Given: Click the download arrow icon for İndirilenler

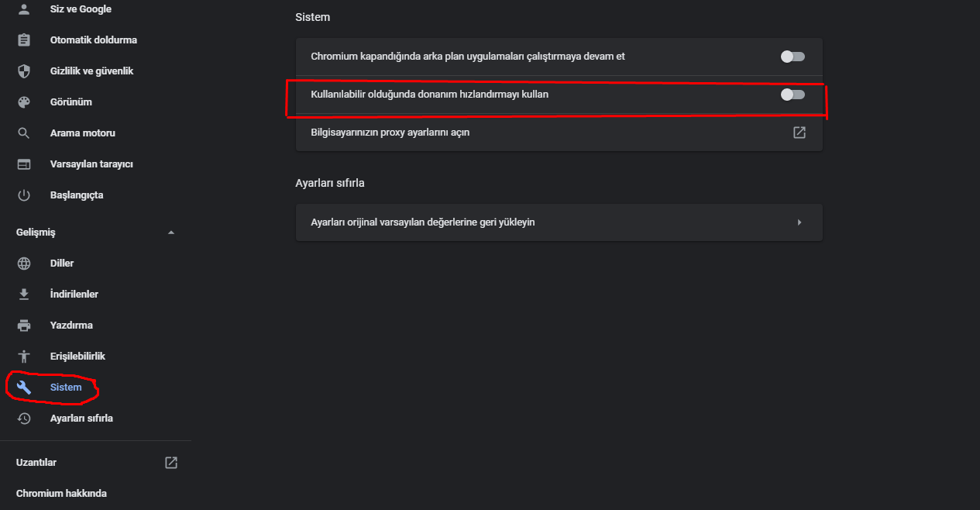Looking at the screenshot, I should (24, 295).
